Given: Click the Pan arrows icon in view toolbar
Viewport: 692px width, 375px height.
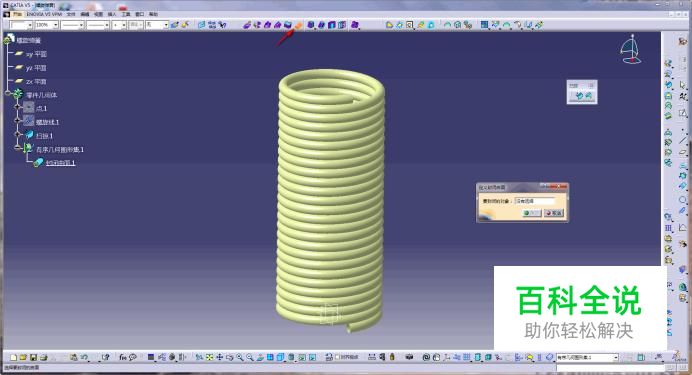Looking at the screenshot, I should (x=219, y=357).
